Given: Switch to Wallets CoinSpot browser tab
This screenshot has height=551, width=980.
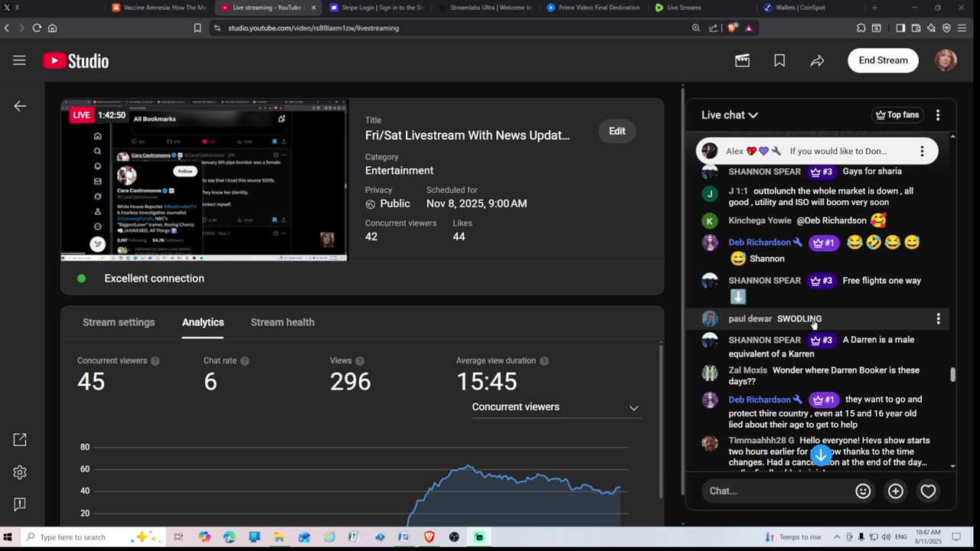Looking at the screenshot, I should pyautogui.click(x=810, y=8).
